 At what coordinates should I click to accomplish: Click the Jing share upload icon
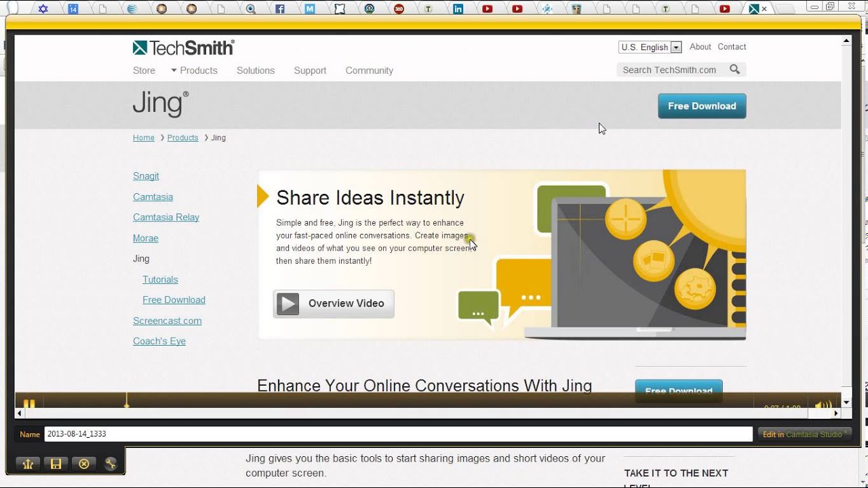(x=28, y=464)
